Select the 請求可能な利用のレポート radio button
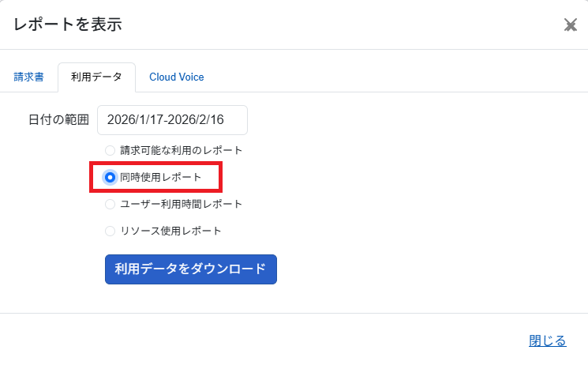The image size is (588, 365). [x=110, y=150]
